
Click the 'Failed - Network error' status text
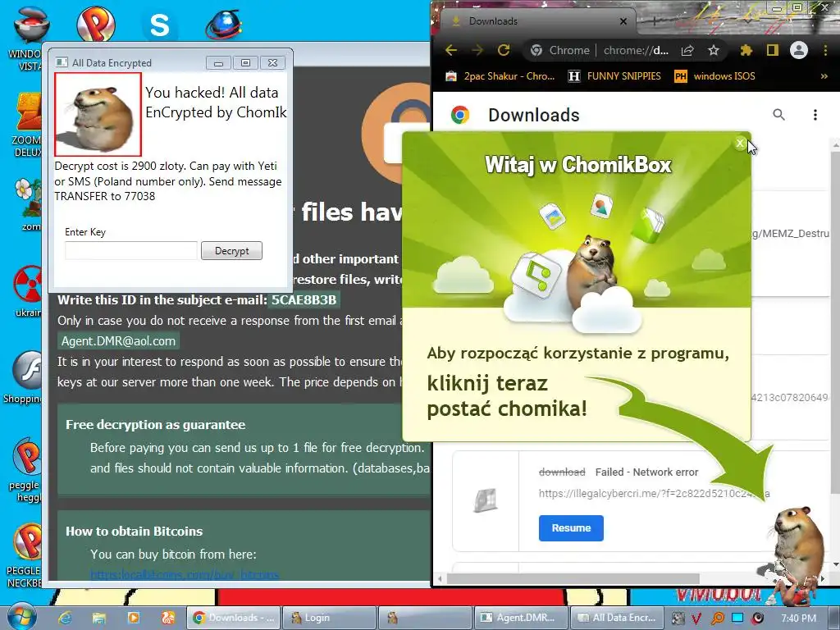[646, 472]
